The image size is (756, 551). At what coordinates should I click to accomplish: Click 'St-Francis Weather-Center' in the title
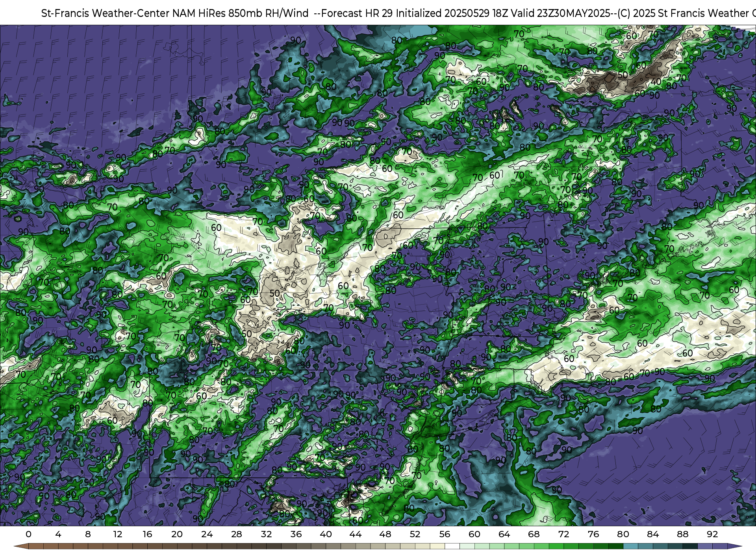pyautogui.click(x=105, y=13)
